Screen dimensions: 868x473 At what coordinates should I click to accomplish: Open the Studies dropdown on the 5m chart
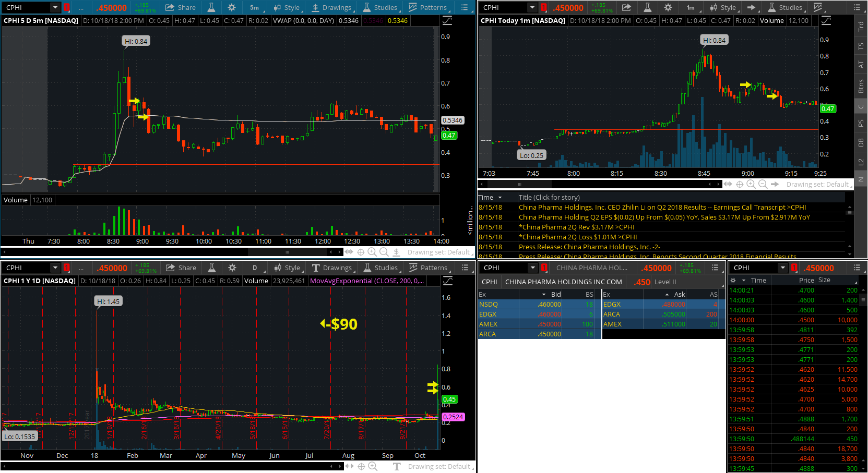tap(381, 7)
